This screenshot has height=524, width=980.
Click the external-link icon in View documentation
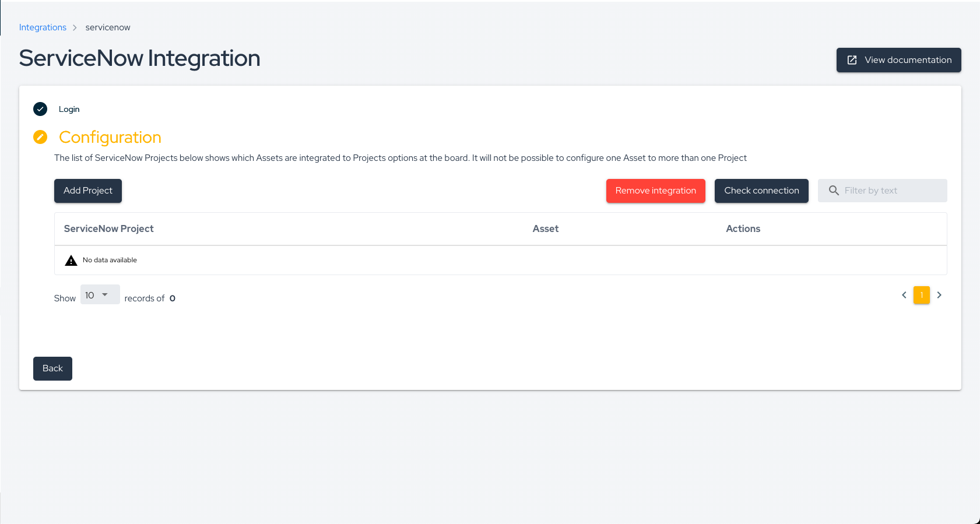[x=852, y=60]
